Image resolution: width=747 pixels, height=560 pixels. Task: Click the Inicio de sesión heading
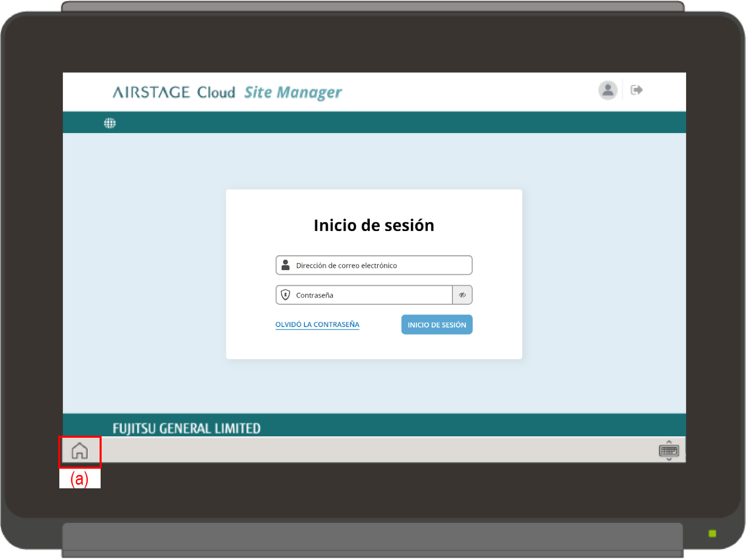(x=374, y=225)
